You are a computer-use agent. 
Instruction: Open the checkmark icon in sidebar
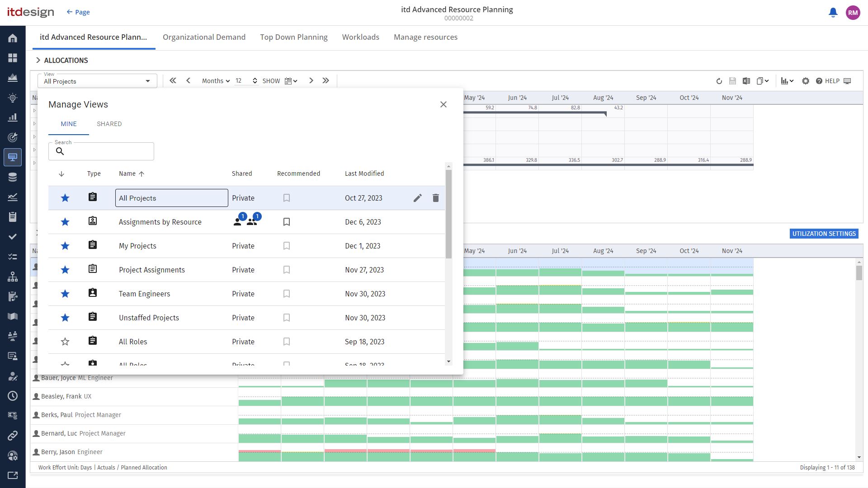(x=13, y=237)
